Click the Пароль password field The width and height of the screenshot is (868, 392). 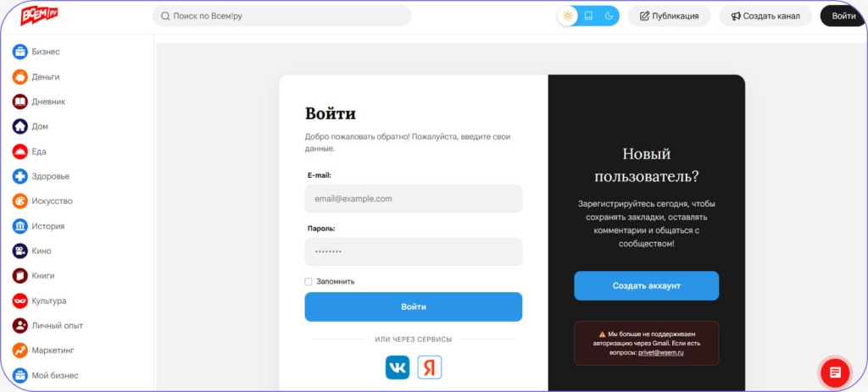point(414,251)
